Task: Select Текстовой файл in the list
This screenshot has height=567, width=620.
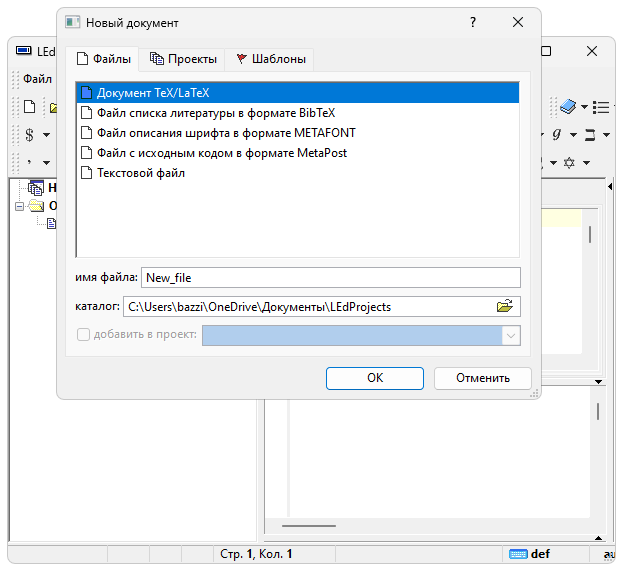Action: [297, 173]
